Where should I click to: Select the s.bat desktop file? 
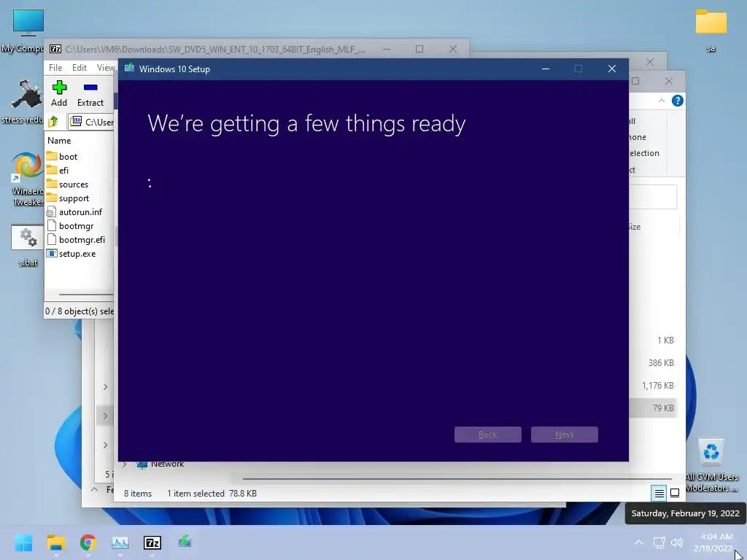[x=28, y=245]
